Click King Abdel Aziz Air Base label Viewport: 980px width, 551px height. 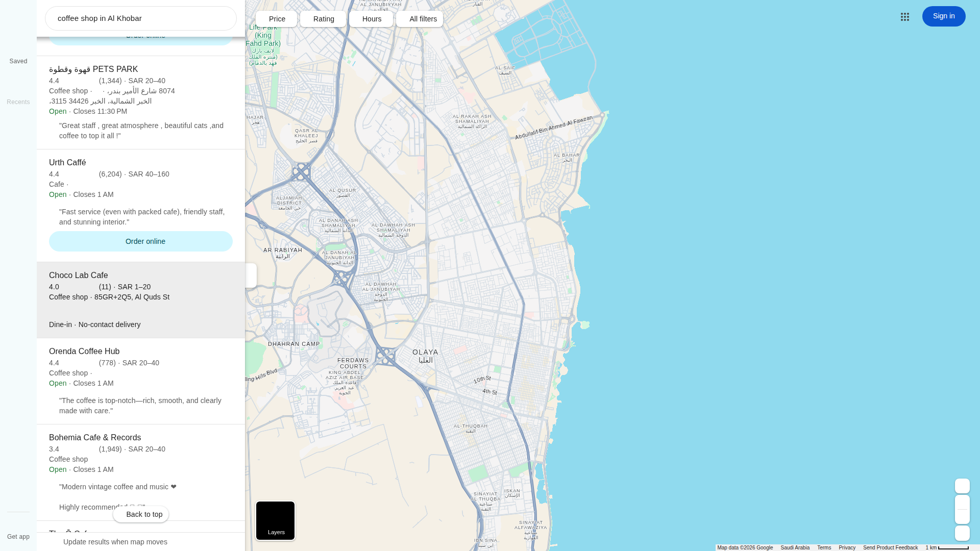click(345, 383)
